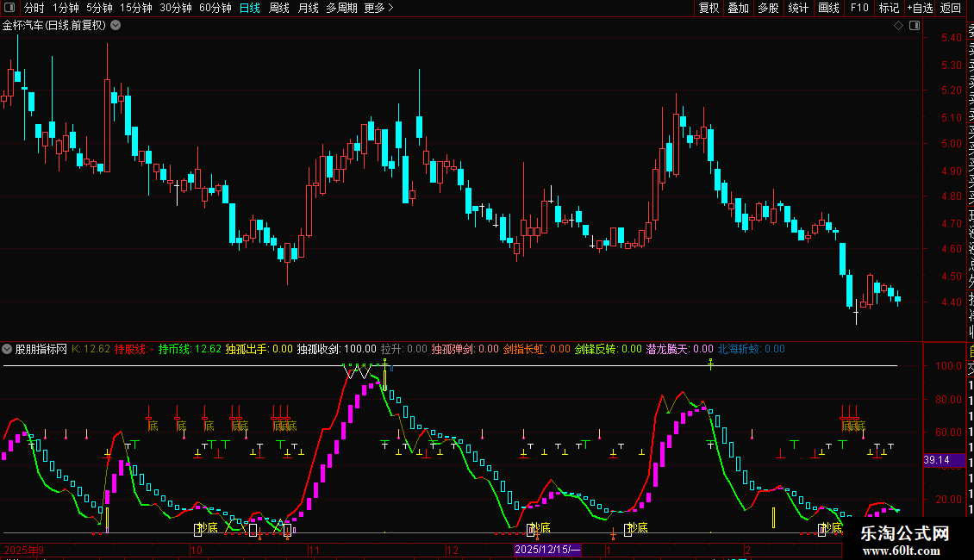Toggle the left sidebar panel icon
974x560 pixels.
coord(8,9)
